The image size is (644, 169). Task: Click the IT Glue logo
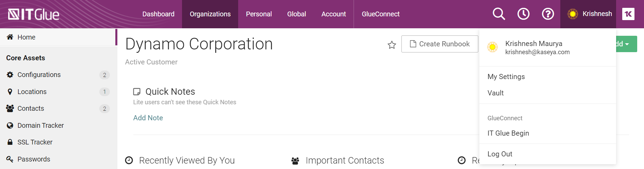[34, 14]
